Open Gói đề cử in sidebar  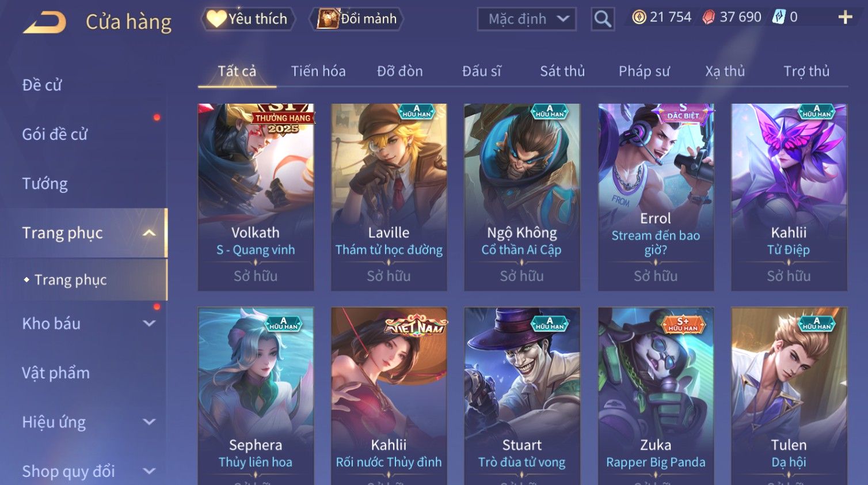[55, 134]
